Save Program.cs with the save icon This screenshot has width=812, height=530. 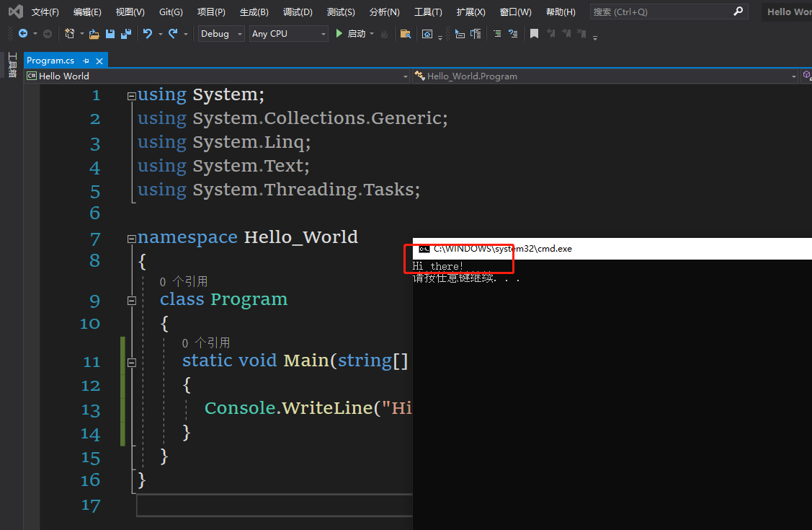coord(110,34)
